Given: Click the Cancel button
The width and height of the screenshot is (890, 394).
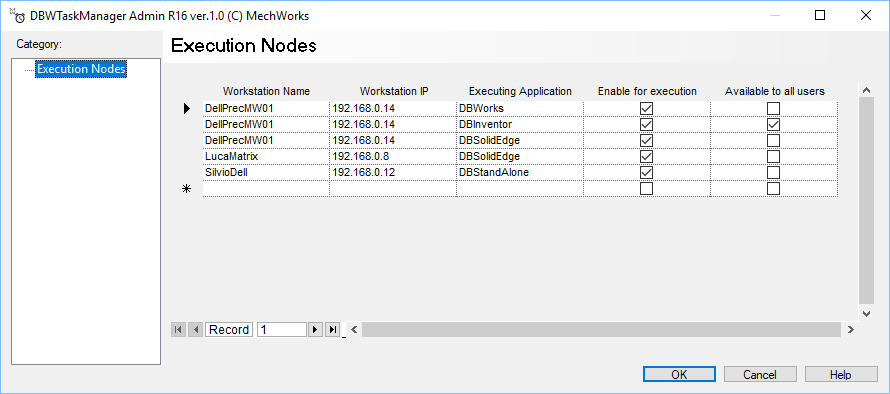Looking at the screenshot, I should (760, 375).
